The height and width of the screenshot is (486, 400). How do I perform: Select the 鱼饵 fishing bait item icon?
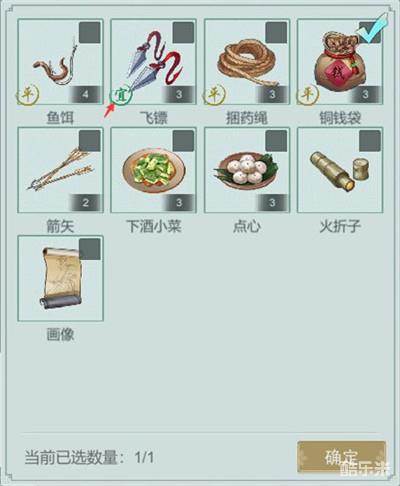tap(60, 62)
